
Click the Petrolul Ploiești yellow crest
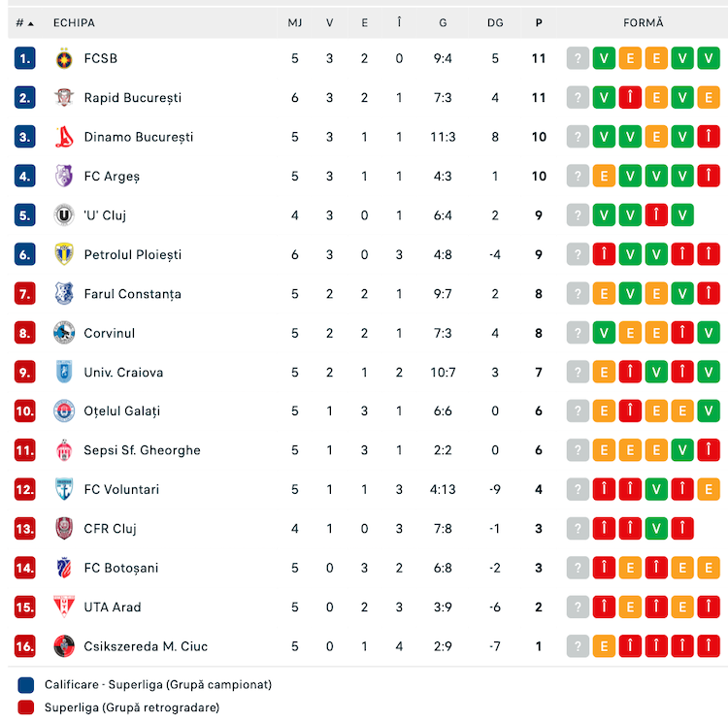click(64, 254)
